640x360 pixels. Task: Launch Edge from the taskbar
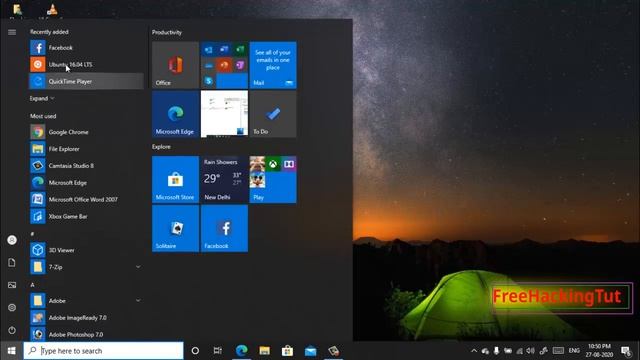point(242,351)
